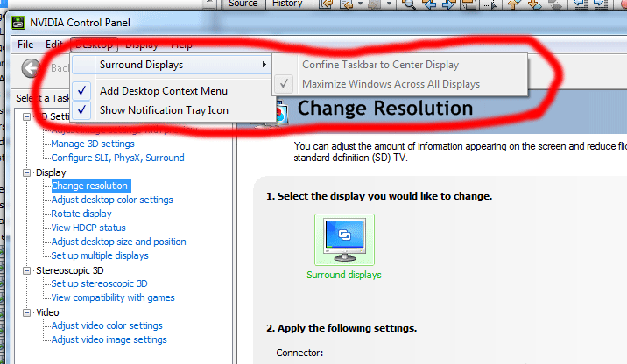Click the round Back arrow button
This screenshot has height=364, width=627.
32,68
